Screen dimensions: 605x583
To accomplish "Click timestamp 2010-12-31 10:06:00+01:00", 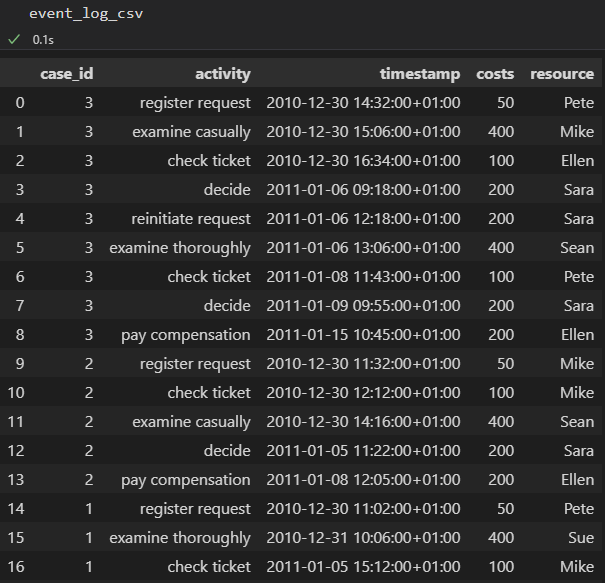I will 363,538.
